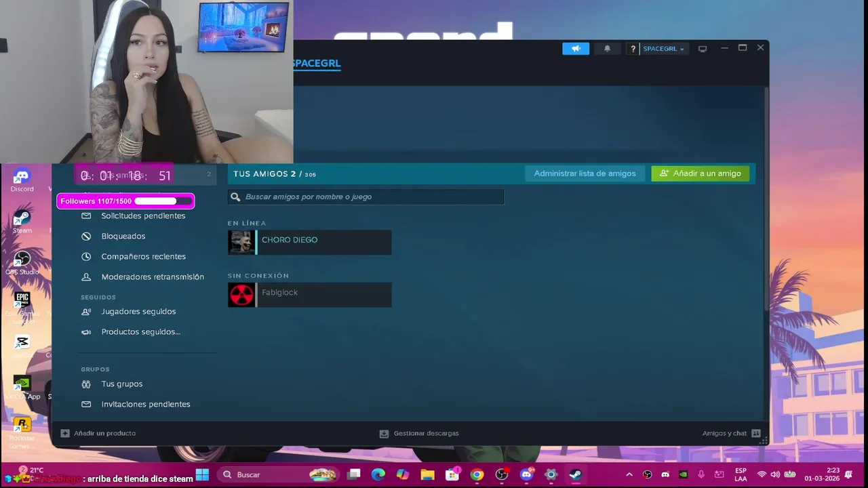Open CapCut desktop shortcut
868x488 pixels.
click(x=22, y=346)
